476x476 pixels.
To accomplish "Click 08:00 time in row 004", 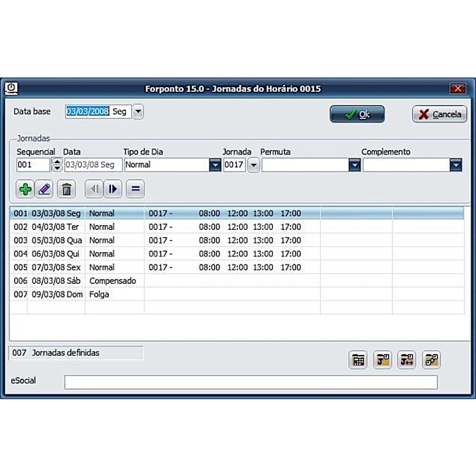I will coord(209,254).
